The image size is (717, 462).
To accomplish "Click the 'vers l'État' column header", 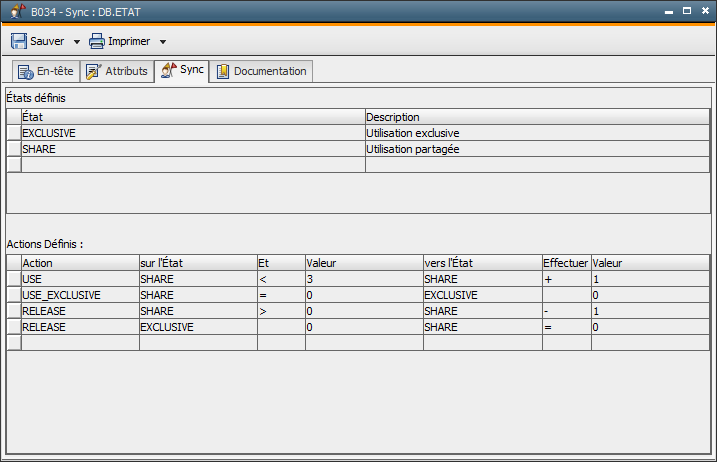I will pos(481,263).
